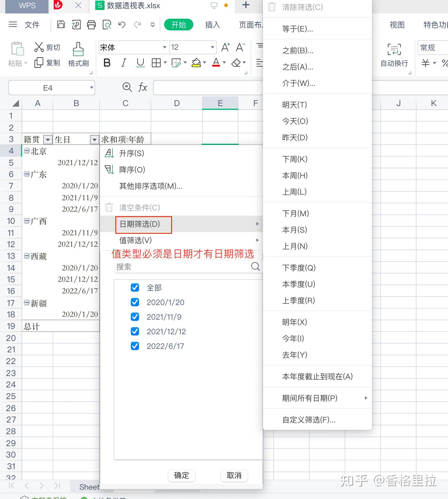Click the 确定 confirm button

coord(182,475)
